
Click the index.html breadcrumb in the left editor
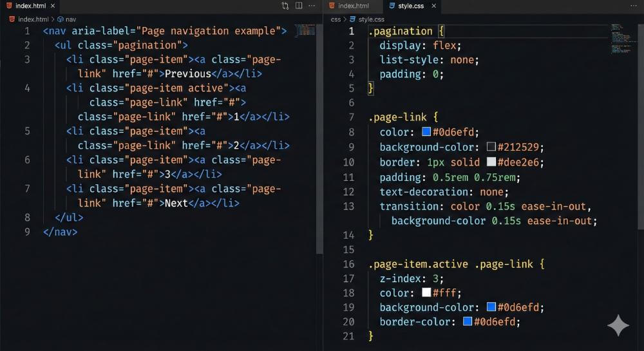(x=33, y=19)
